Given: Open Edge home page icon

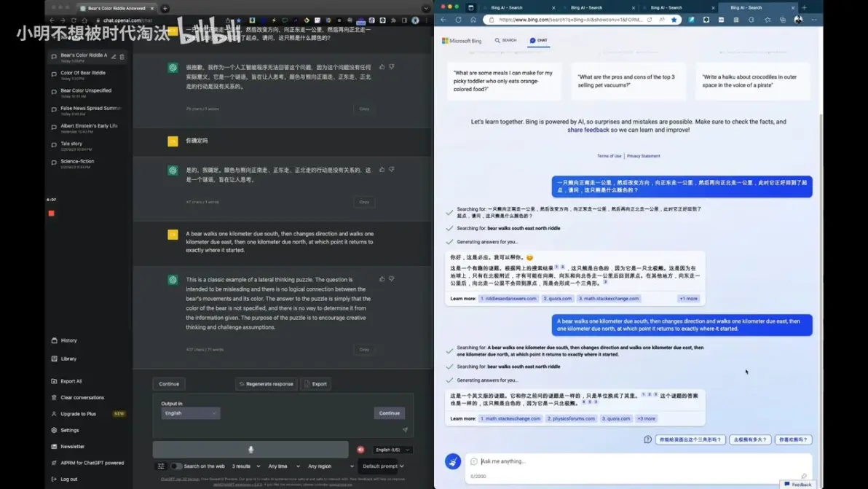Looking at the screenshot, I should 473,20.
